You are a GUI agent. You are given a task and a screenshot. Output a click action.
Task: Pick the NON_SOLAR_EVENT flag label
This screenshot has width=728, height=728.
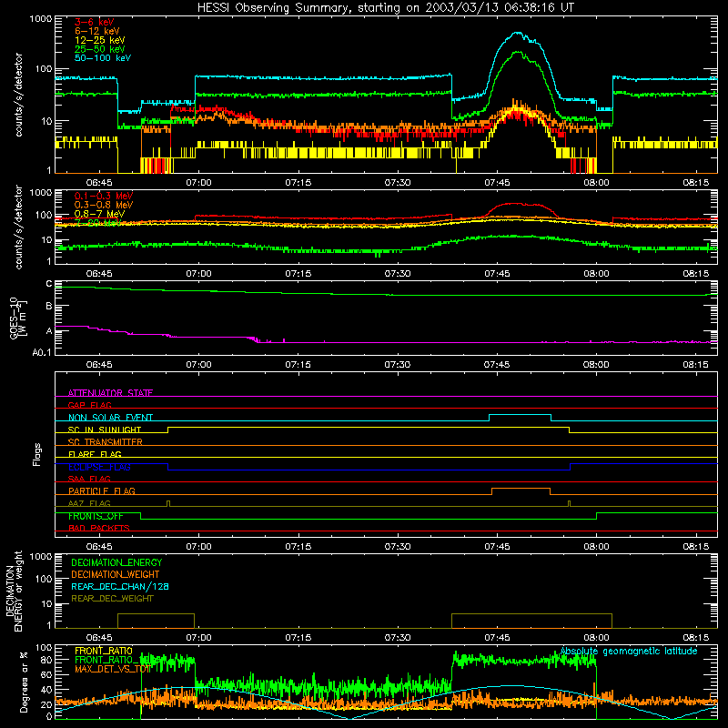pyautogui.click(x=110, y=418)
